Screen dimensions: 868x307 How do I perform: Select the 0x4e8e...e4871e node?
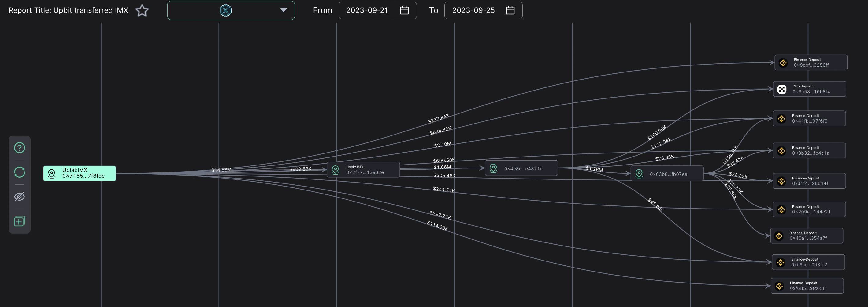coord(521,168)
